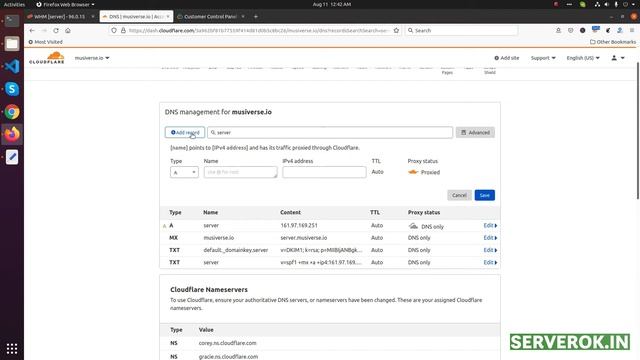Viewport: 640px width, 360px height.
Task: Click the Advanced button
Action: (x=475, y=132)
